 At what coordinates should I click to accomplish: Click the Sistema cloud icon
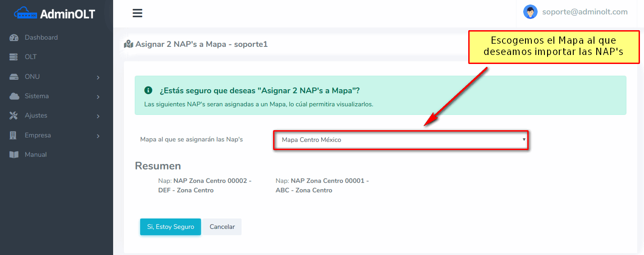click(14, 96)
